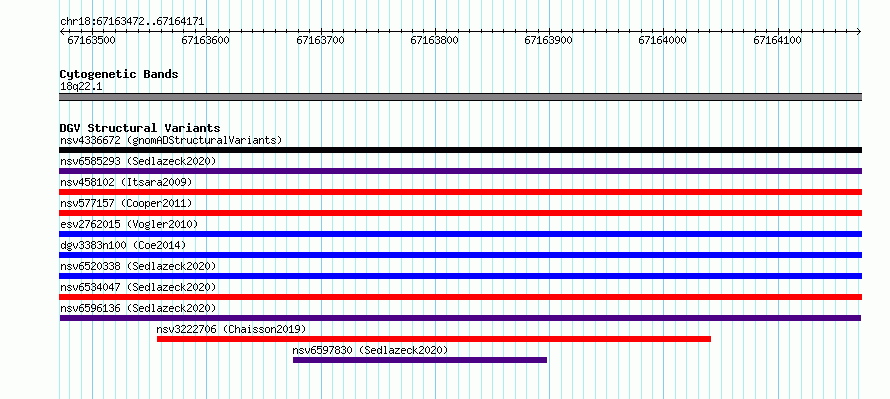Click the chr18:67163472..67164171 region label
The image size is (890, 399).
pos(132,22)
